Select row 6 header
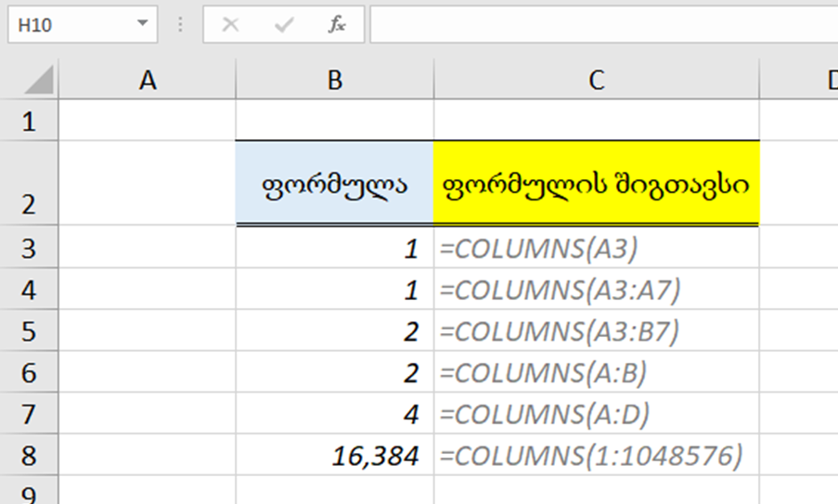 click(29, 371)
